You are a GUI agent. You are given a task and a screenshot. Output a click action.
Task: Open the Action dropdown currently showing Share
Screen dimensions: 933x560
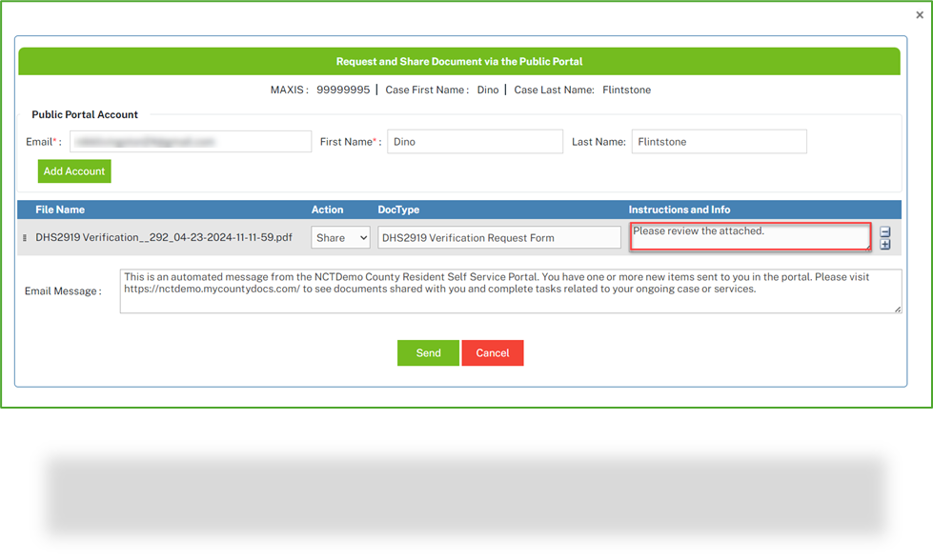click(339, 236)
